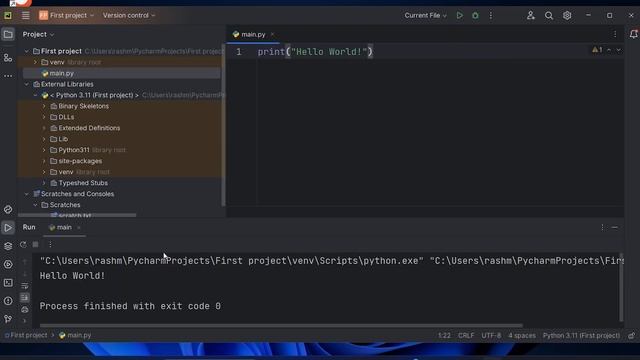Click inside the print Hello World code line
The image size is (640, 360).
[x=315, y=52]
